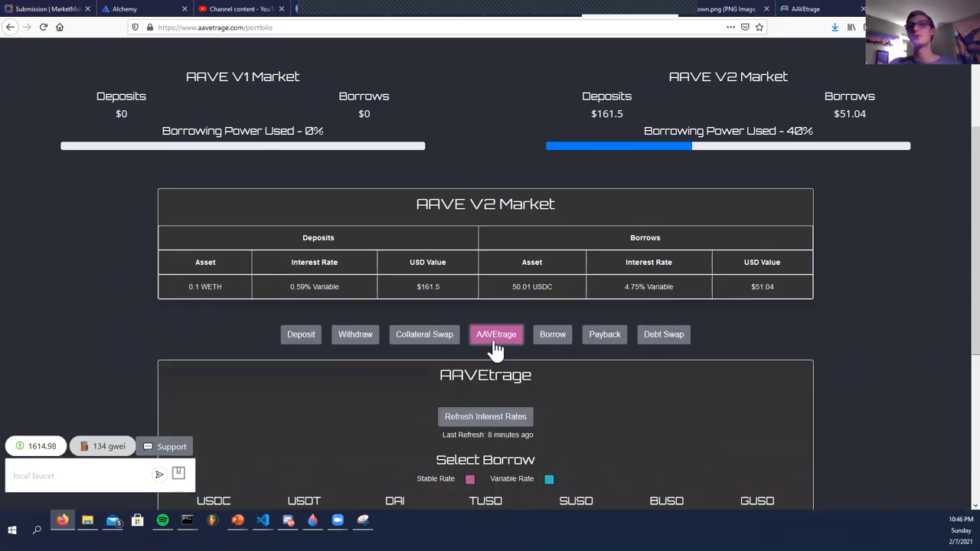980x551 pixels.
Task: Click the Deposit button
Action: (301, 334)
